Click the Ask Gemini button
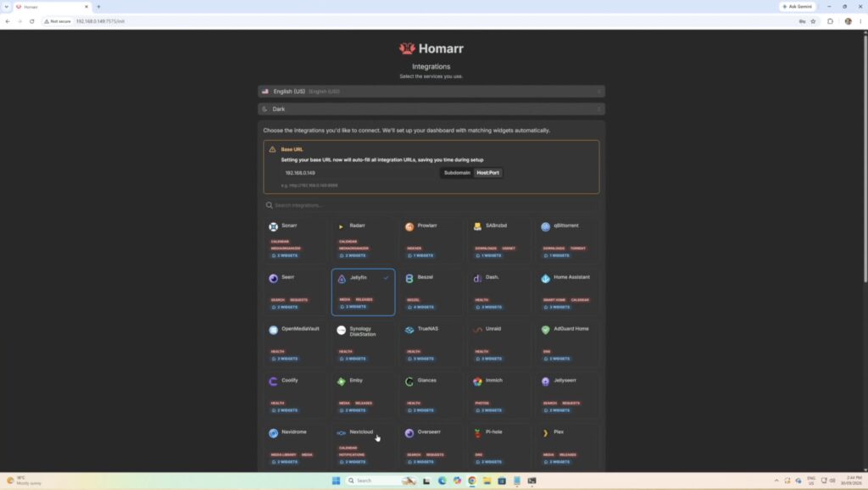 (x=797, y=7)
